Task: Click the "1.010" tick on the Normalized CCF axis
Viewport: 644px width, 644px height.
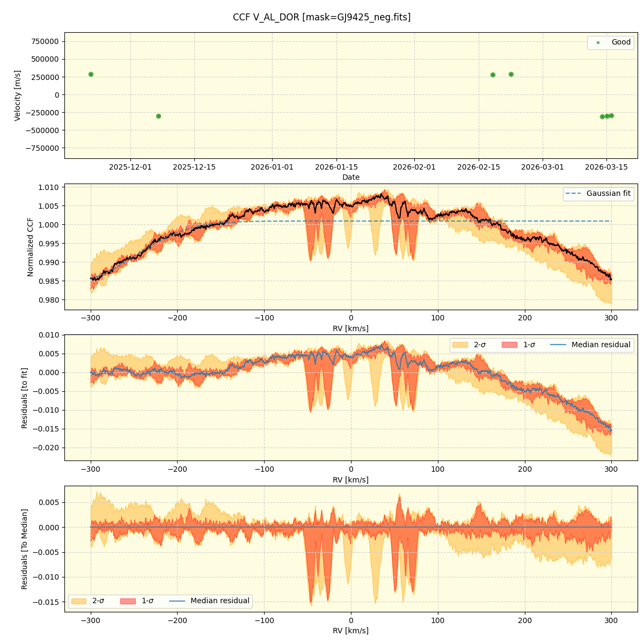Action: point(49,187)
